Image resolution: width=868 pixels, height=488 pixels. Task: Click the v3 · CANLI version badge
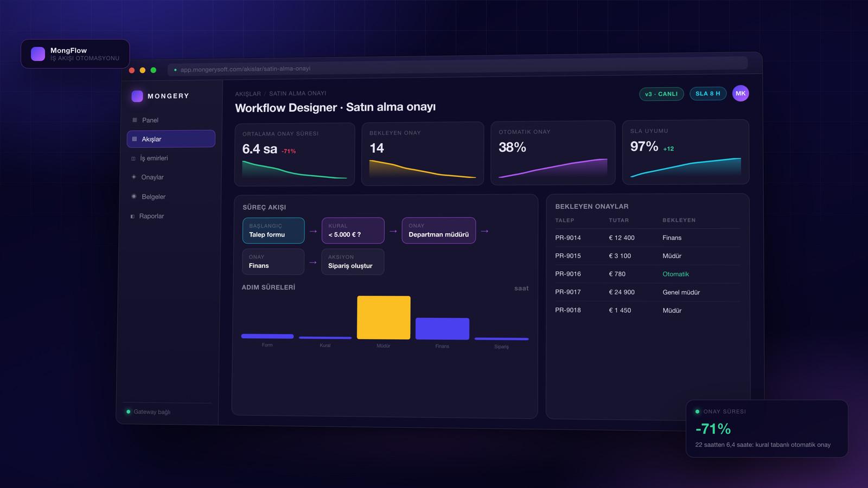661,94
